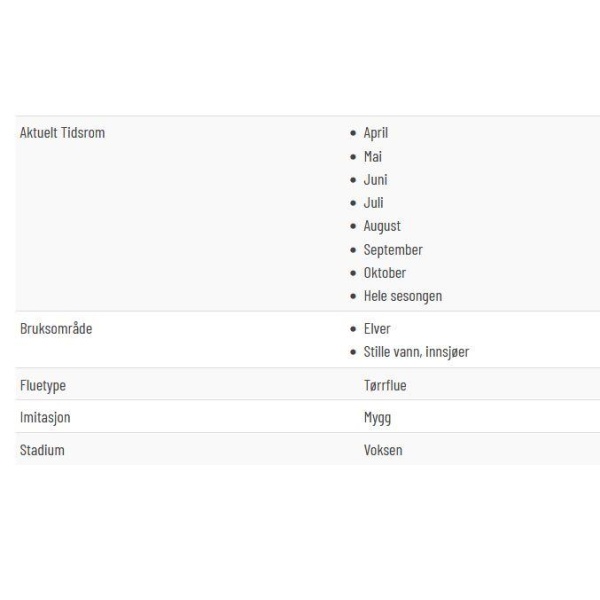Click Stille vann, innsjøer entry
This screenshot has width=600, height=600.
pyautogui.click(x=416, y=352)
